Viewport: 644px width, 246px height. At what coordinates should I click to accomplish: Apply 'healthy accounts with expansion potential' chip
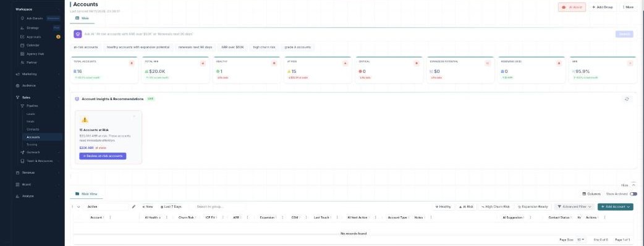(138, 47)
